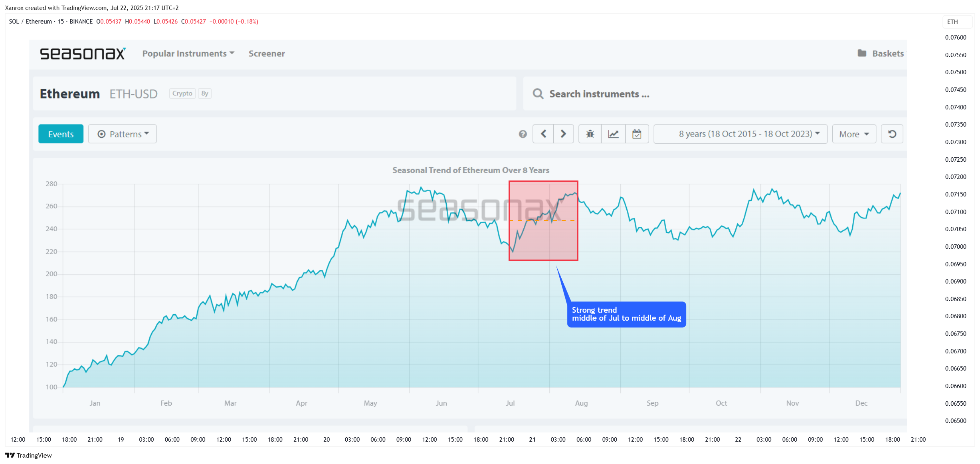Click the Seasonal Trend of Ethereum chart title
980x464 pixels.
coord(471,170)
